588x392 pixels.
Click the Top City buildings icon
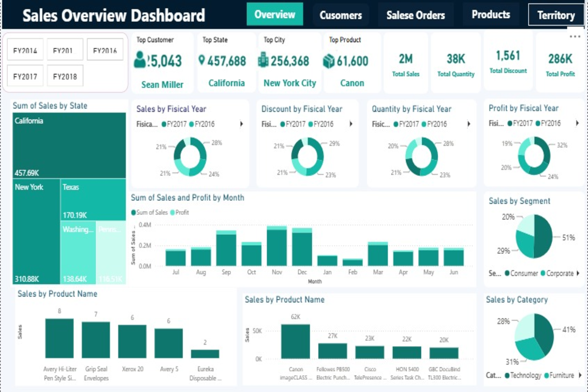263,60
